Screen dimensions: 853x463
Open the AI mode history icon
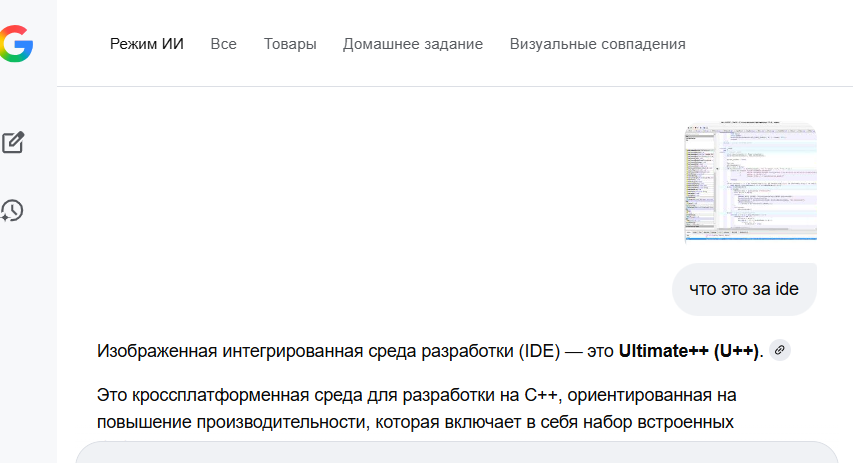click(x=12, y=210)
